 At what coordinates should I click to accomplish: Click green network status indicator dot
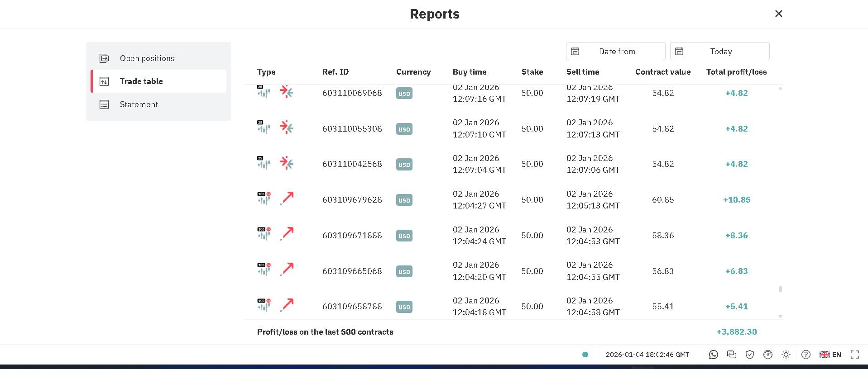pyautogui.click(x=585, y=355)
